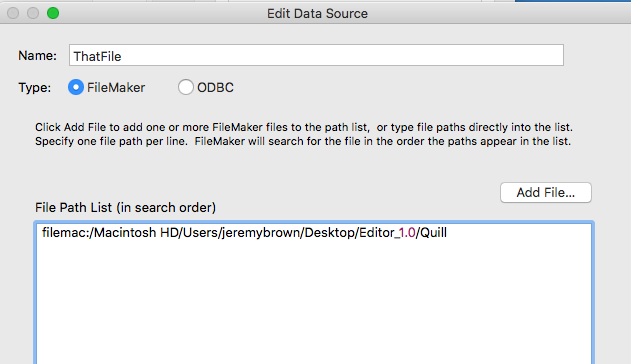Click the colored 1.0 in file path

407,233
